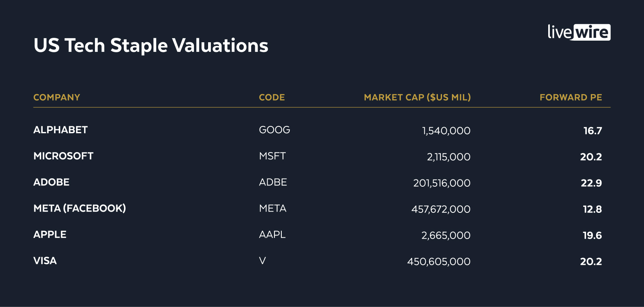Viewport: 644px width, 307px height.
Task: Click the Livewire logo
Action: pyautogui.click(x=579, y=32)
